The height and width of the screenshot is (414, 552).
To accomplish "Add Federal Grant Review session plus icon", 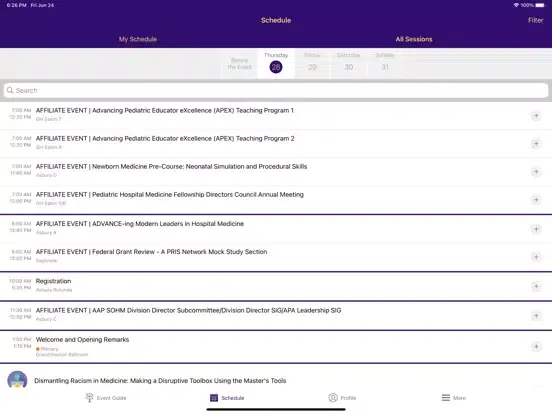I will [x=536, y=257].
